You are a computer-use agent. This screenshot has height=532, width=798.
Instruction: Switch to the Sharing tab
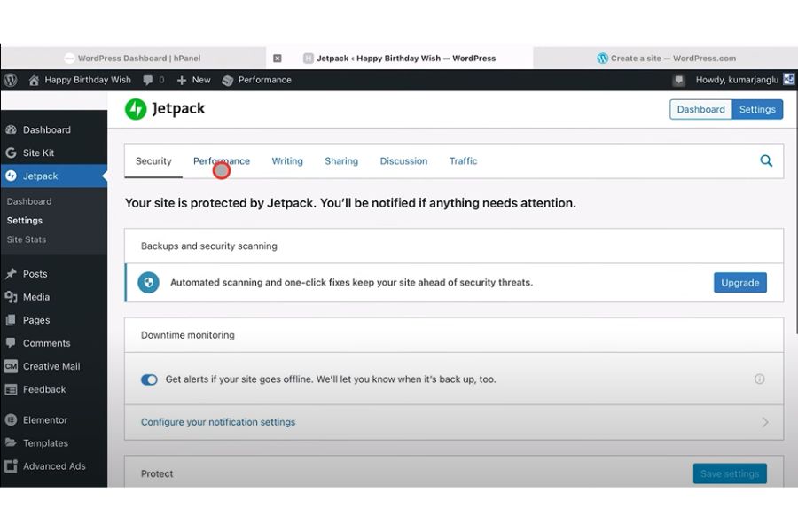point(341,161)
